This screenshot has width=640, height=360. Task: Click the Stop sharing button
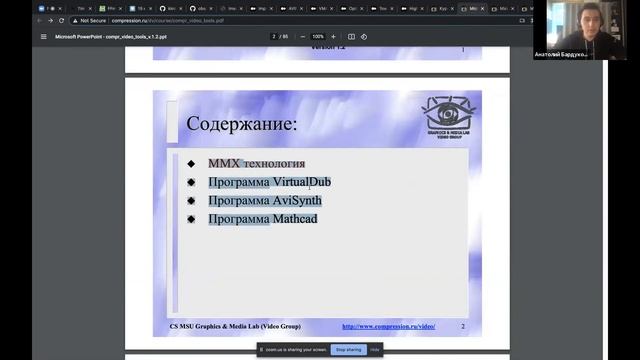349,350
